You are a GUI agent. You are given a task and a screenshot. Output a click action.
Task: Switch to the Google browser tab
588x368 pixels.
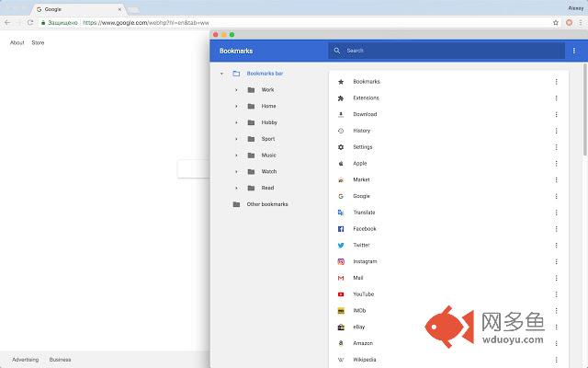coord(79,9)
